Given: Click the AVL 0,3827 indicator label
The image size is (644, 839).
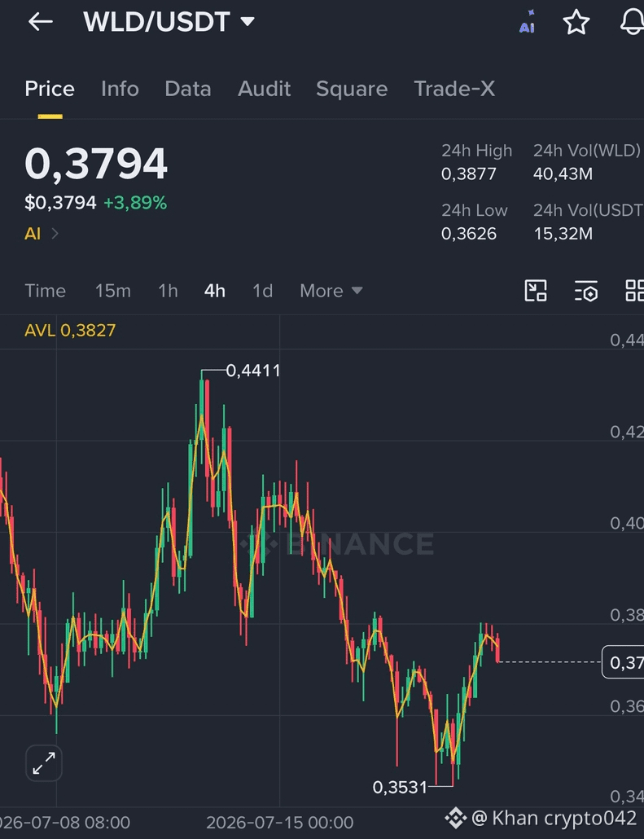Looking at the screenshot, I should [x=70, y=330].
